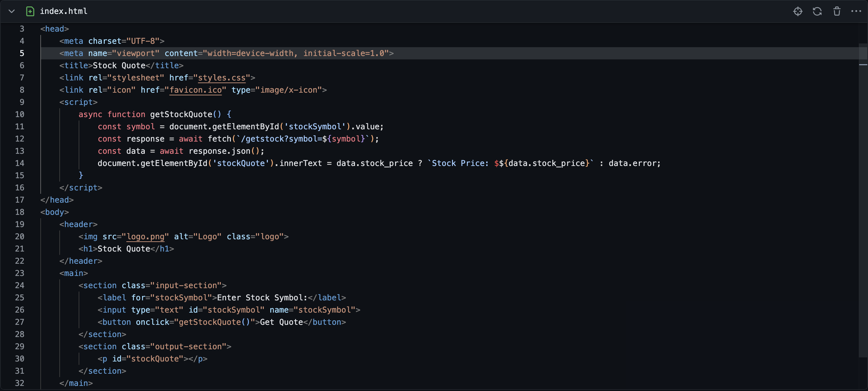868x391 pixels.
Task: Click line number 5 in gutter
Action: [x=22, y=53]
